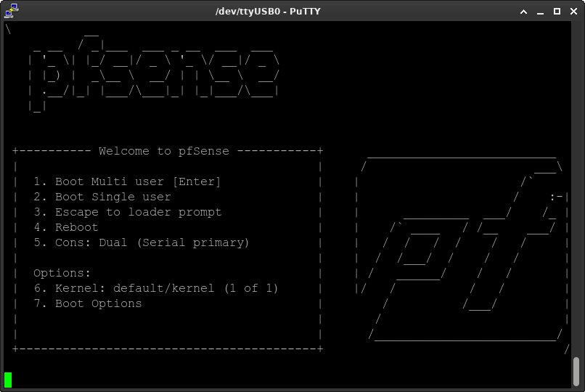Open the PuTTY system menu icon

click(x=12, y=10)
